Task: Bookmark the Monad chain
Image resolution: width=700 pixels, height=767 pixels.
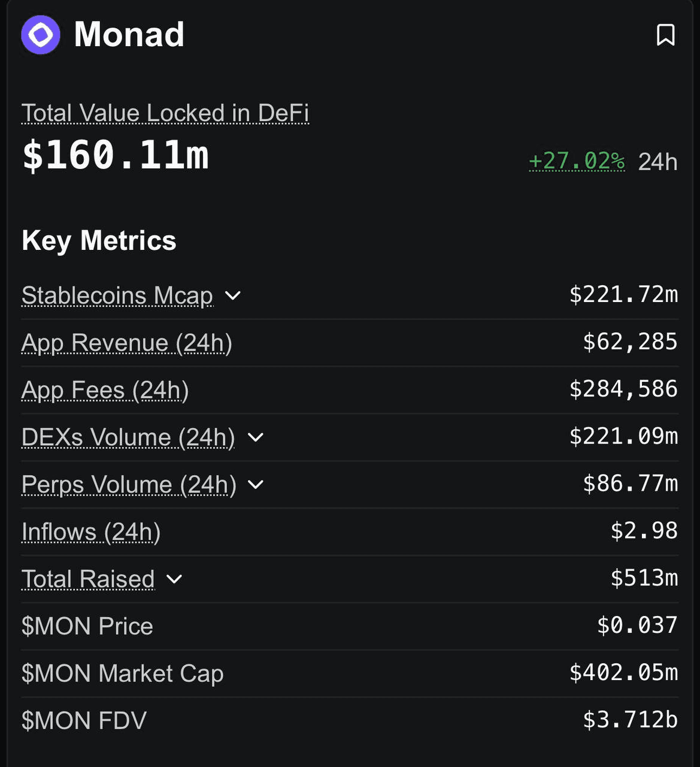Action: point(665,35)
